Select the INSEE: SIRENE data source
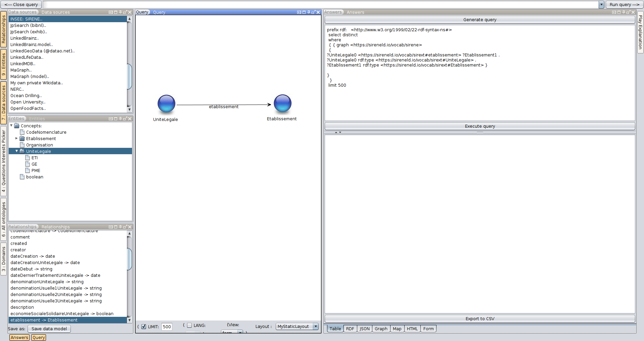 click(26, 19)
